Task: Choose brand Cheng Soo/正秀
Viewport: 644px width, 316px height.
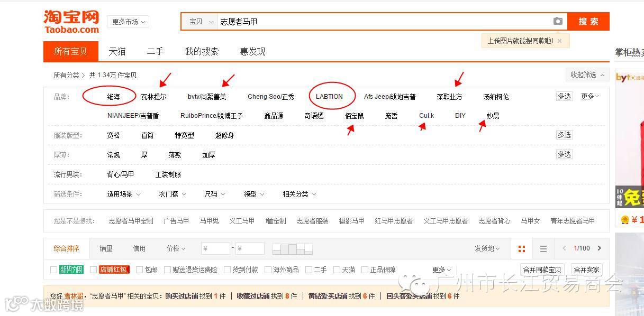Action: click(x=271, y=97)
